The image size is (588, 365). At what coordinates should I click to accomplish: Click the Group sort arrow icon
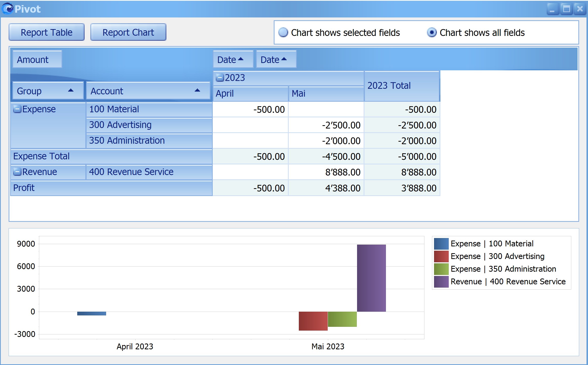(71, 90)
